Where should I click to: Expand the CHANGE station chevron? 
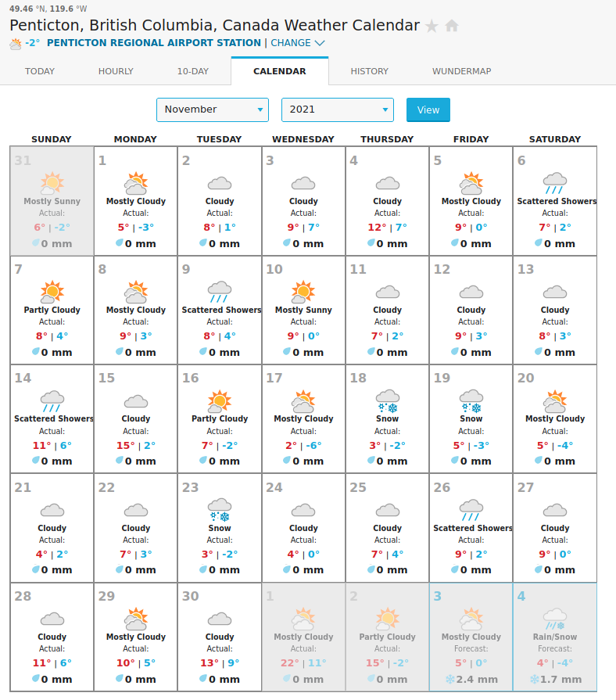(320, 43)
